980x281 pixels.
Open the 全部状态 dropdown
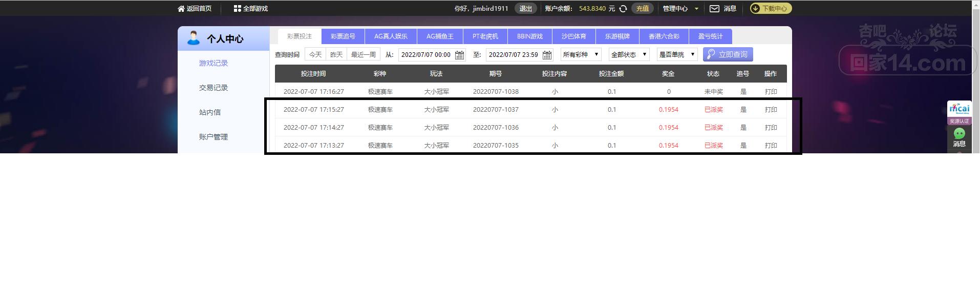pos(629,54)
